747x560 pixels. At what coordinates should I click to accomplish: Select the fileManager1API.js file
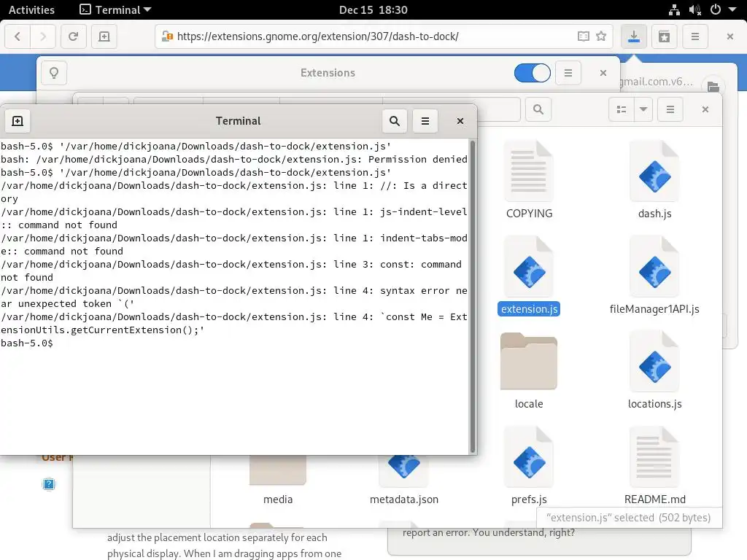654,275
